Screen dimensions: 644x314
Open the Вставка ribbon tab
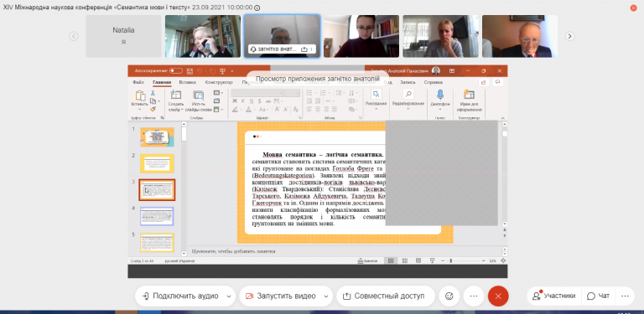[187, 82]
